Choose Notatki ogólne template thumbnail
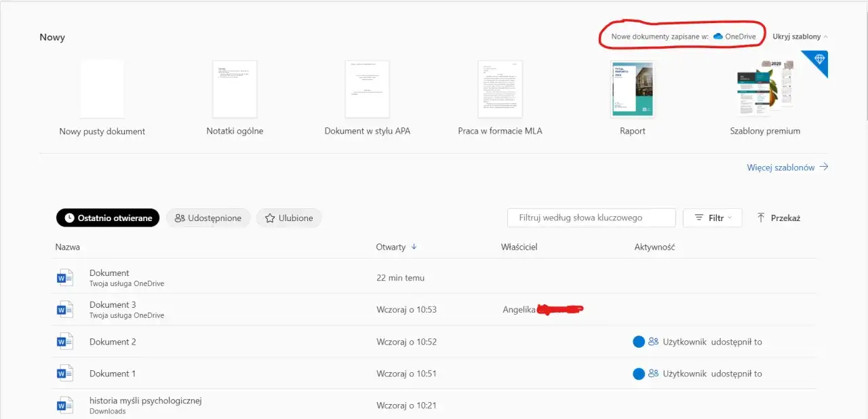868x419 pixels. pos(235,89)
